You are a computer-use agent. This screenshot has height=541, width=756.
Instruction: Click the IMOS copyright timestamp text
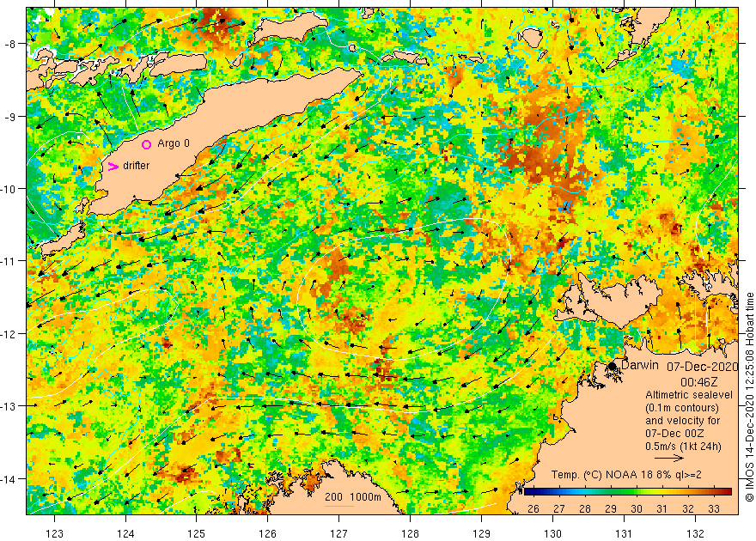[750, 398]
